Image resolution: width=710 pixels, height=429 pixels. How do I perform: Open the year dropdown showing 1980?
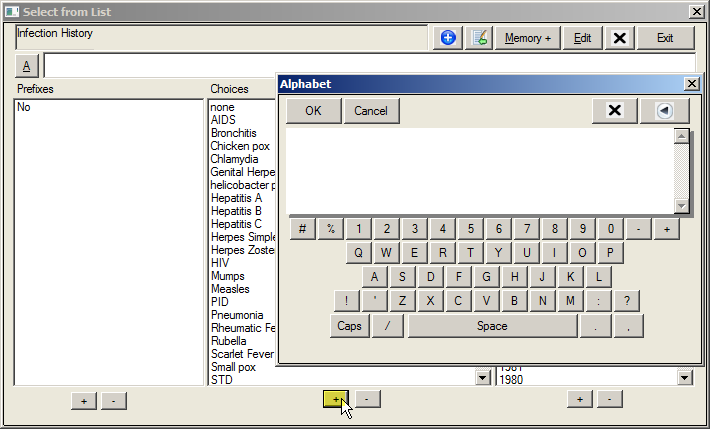[684, 378]
